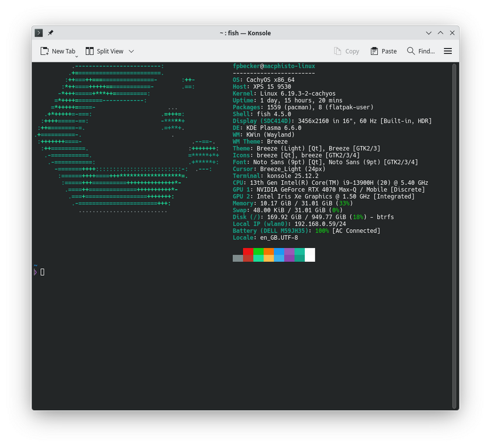Click the Copy toolbar button
The height and width of the screenshot is (448, 491).
click(x=346, y=51)
